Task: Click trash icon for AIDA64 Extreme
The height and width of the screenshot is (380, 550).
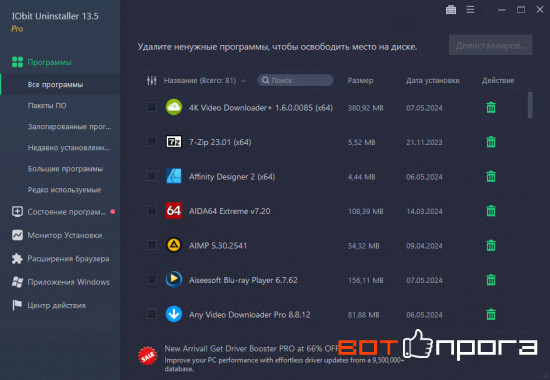Action: 491,211
